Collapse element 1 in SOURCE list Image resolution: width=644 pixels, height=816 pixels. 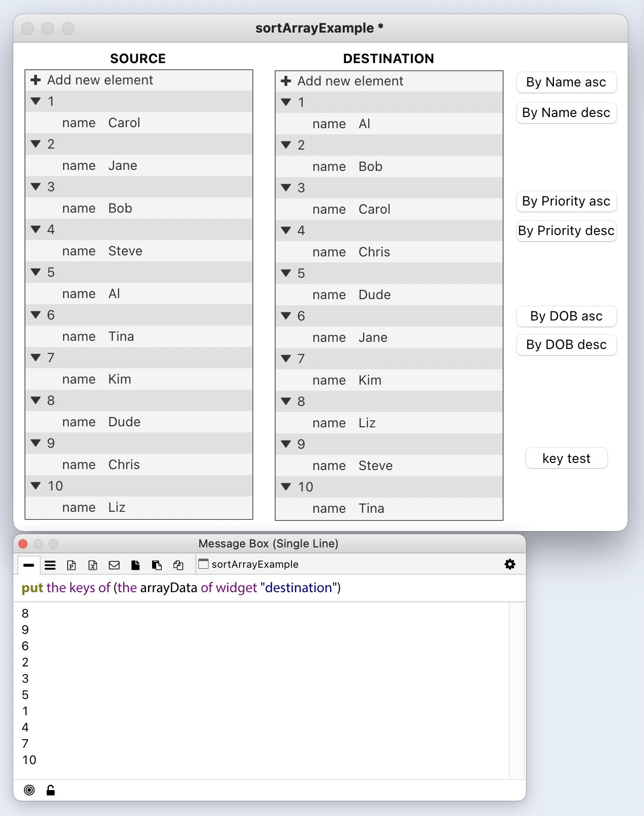pyautogui.click(x=36, y=101)
